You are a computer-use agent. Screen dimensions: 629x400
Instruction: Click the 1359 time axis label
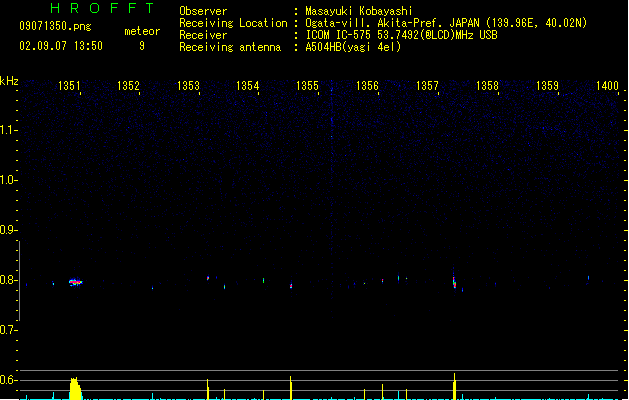(547, 86)
